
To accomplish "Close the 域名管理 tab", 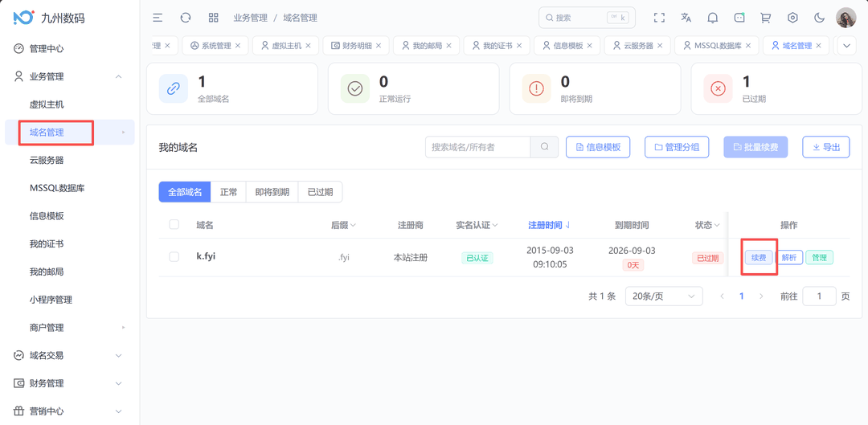I will (819, 45).
